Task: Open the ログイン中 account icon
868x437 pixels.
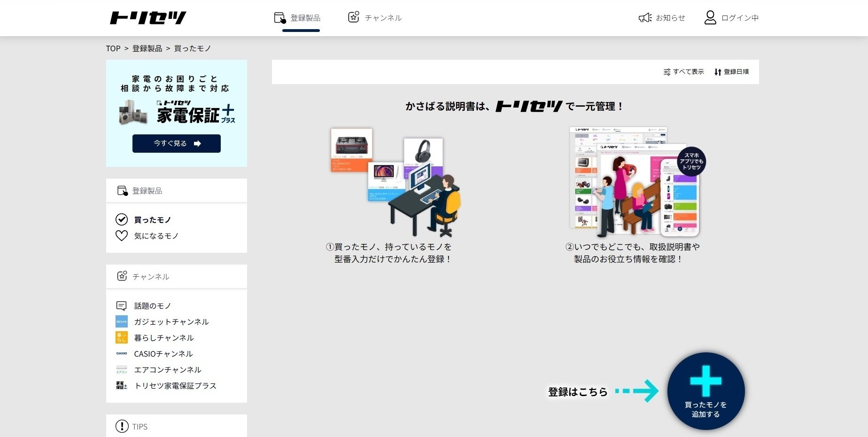Action: pyautogui.click(x=710, y=17)
